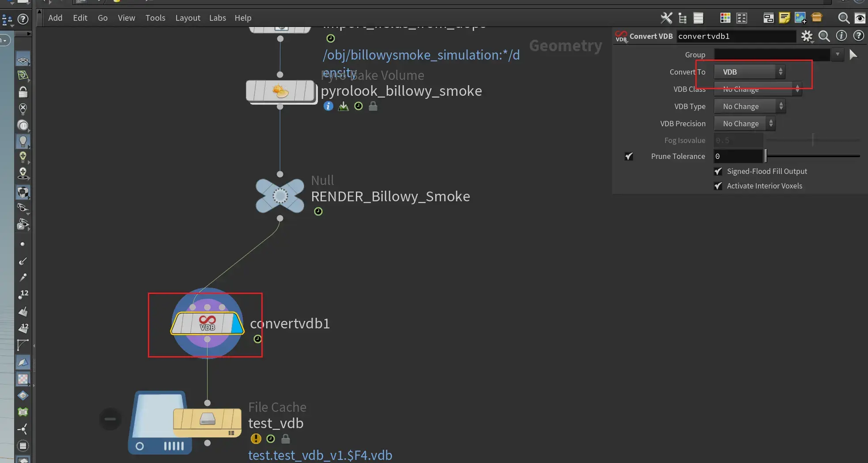
Task: Click the color palette grid icon
Action: point(725,18)
